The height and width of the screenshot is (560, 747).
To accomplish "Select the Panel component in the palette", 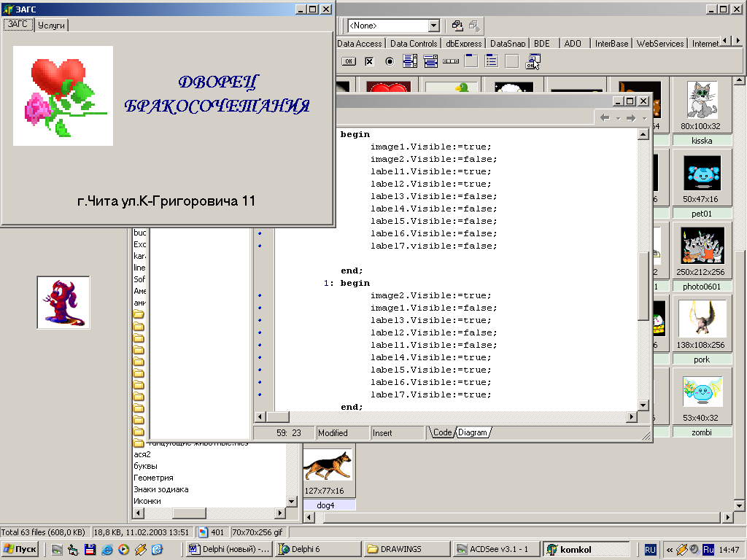I will click(x=511, y=61).
